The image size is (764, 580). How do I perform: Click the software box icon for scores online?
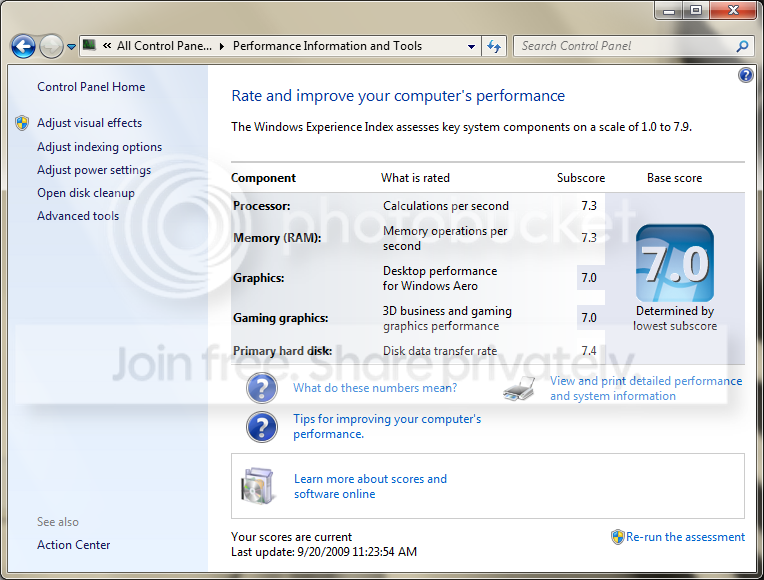click(257, 486)
